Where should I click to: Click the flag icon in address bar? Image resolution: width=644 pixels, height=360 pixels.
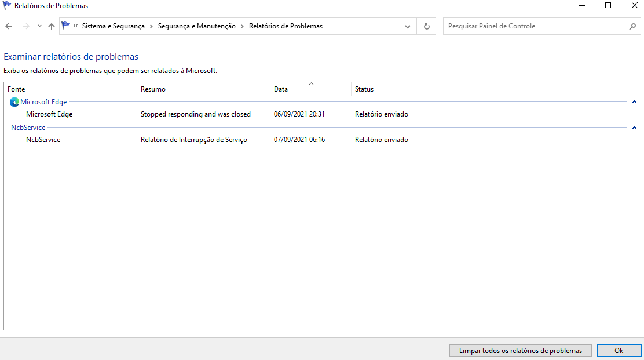(65, 26)
